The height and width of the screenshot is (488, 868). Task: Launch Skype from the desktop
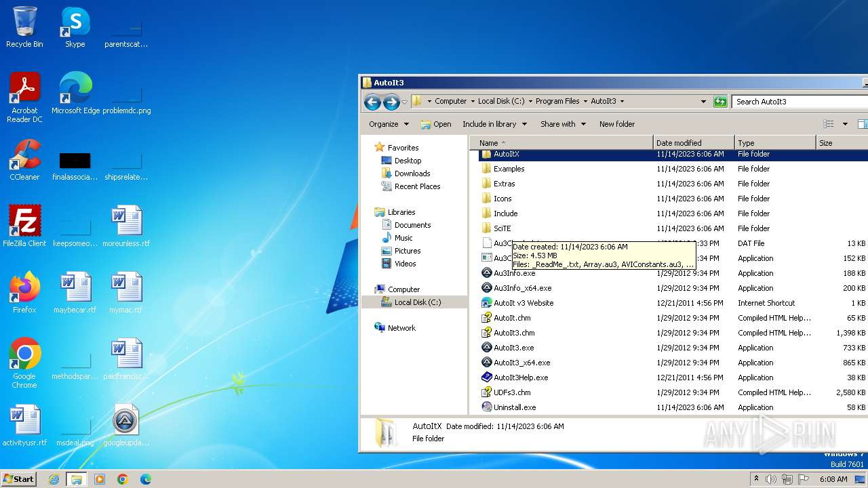pyautogui.click(x=75, y=27)
